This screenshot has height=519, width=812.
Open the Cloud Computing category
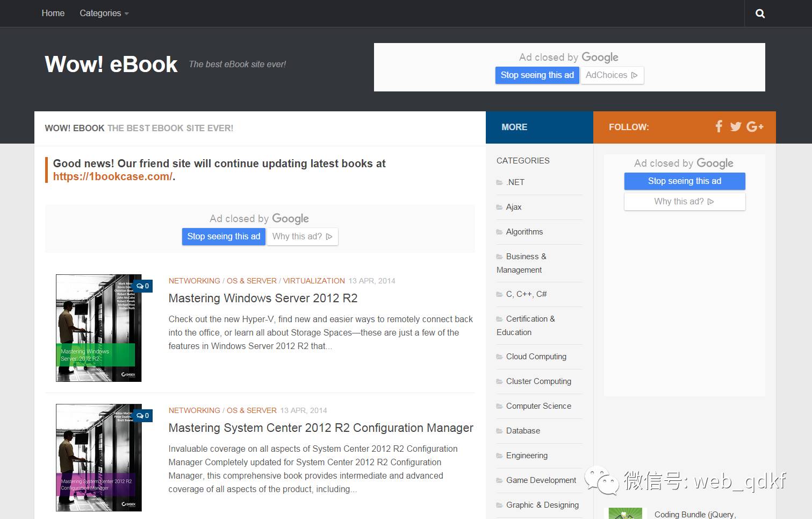[536, 357]
